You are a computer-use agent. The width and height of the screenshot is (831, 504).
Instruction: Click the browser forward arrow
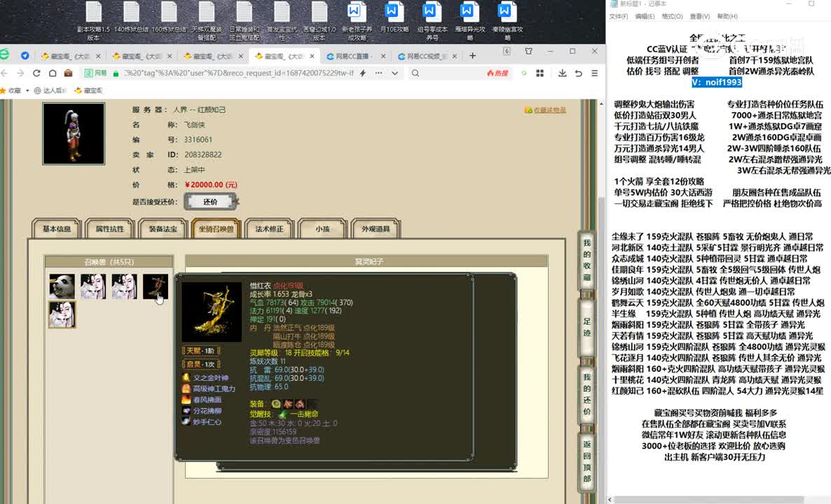point(20,73)
